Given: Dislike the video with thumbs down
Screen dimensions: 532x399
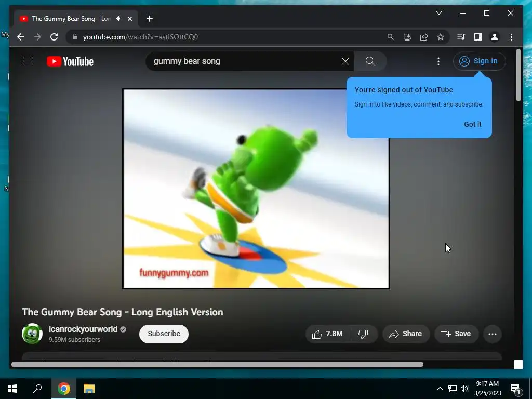Looking at the screenshot, I should coord(363,334).
